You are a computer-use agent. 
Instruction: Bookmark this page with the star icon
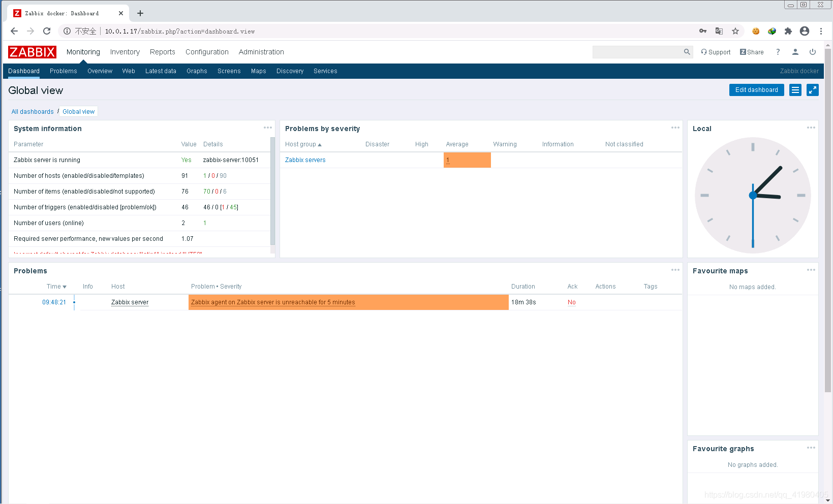(x=735, y=31)
